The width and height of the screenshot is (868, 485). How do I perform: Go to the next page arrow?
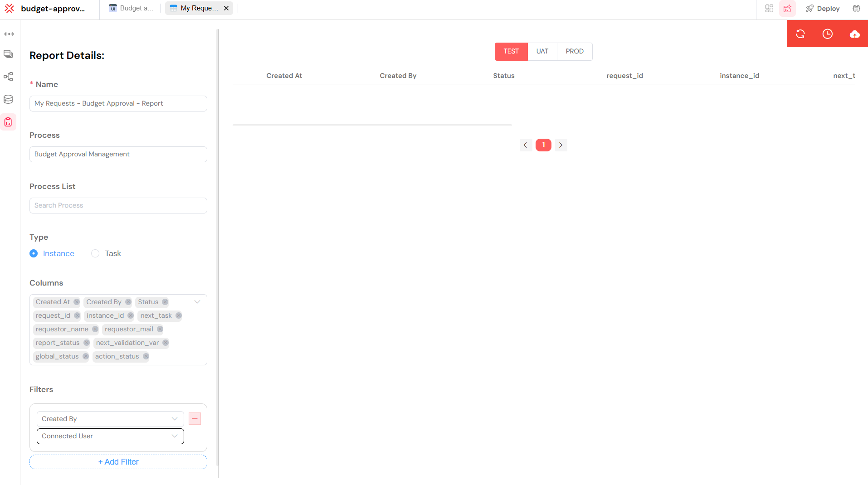click(x=561, y=145)
